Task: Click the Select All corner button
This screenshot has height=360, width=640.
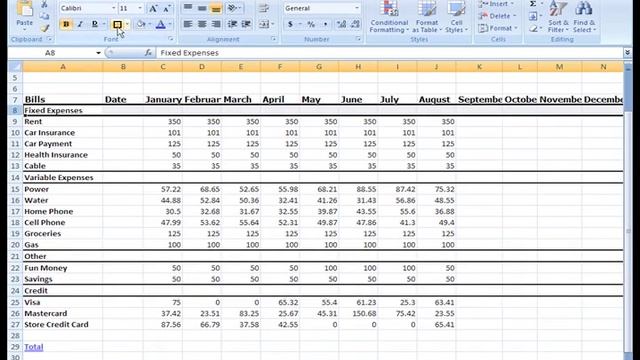Action: click(x=15, y=67)
